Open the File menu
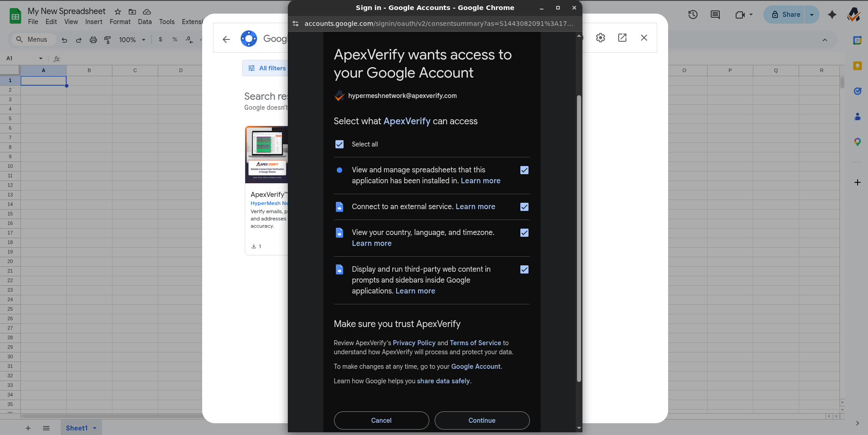Screen dimensions: 868x435 click(33, 22)
